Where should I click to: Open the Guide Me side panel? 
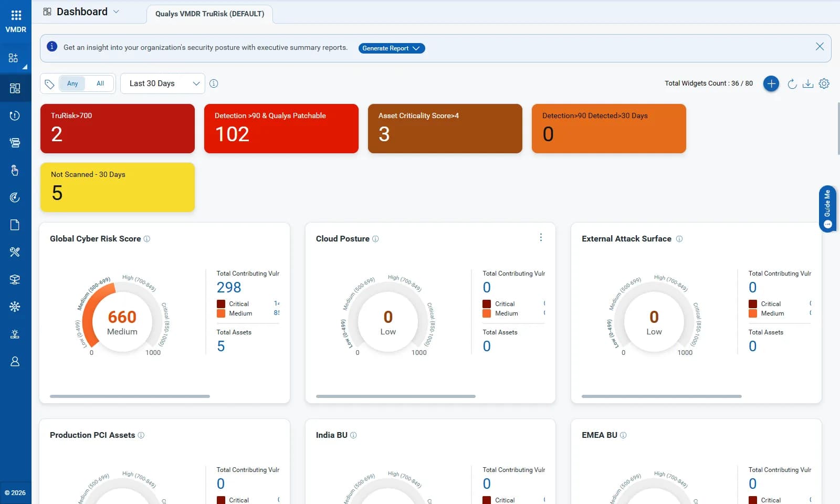[x=827, y=209]
